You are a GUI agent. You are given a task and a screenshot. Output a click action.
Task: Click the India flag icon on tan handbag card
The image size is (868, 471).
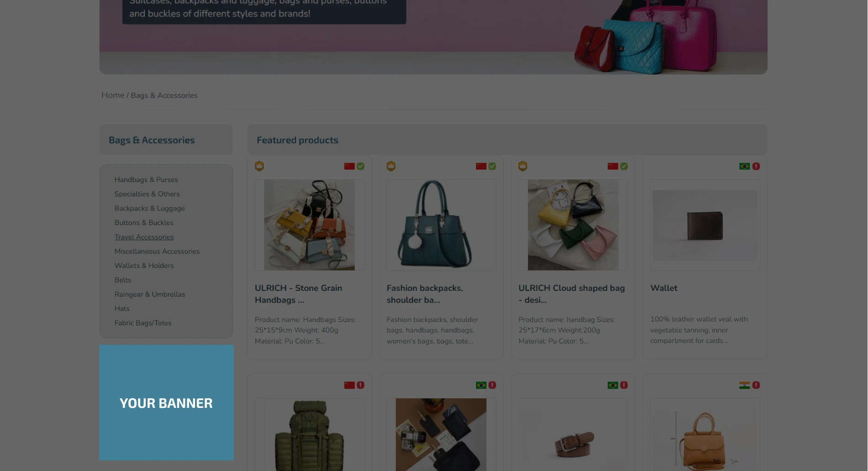click(745, 385)
